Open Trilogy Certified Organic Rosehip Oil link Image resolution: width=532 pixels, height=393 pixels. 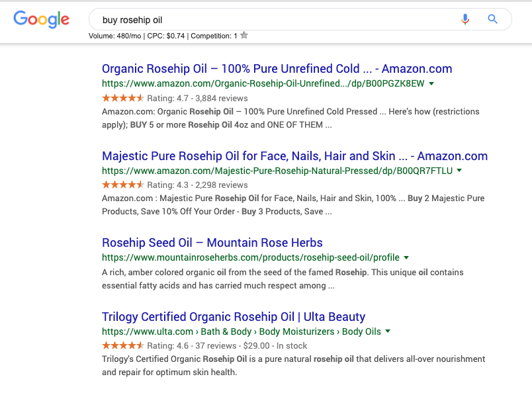(233, 317)
